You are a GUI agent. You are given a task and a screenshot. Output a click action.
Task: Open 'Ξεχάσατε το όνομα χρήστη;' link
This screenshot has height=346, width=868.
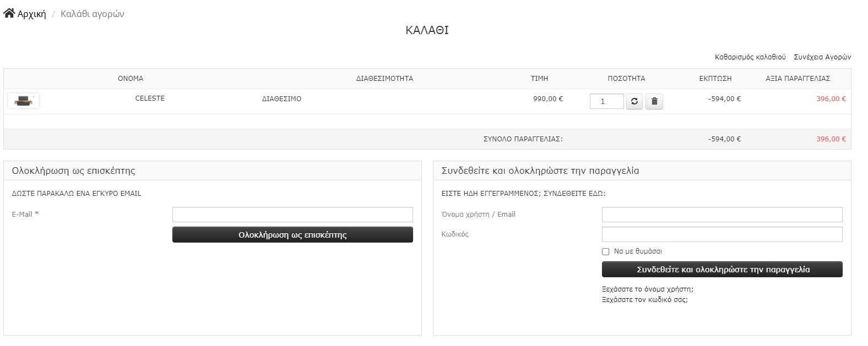(648, 289)
